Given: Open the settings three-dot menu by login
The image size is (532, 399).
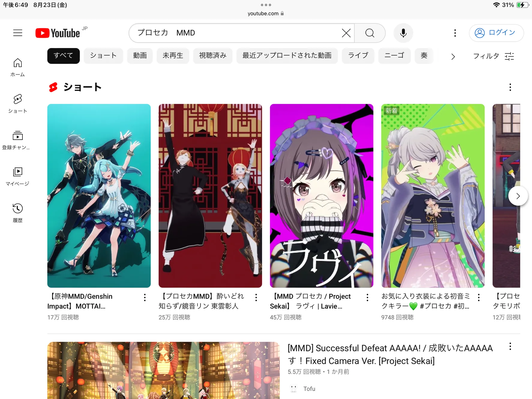Looking at the screenshot, I should tap(455, 33).
